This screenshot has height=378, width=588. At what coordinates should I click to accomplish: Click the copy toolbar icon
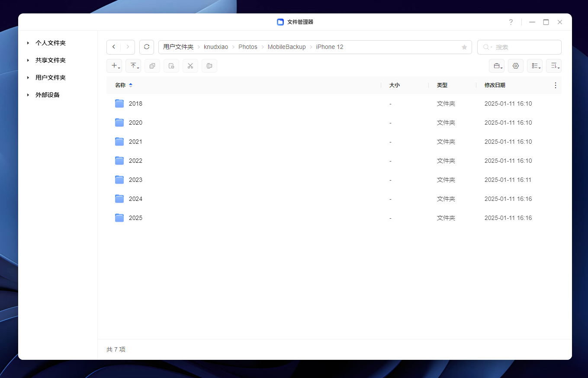[152, 66]
